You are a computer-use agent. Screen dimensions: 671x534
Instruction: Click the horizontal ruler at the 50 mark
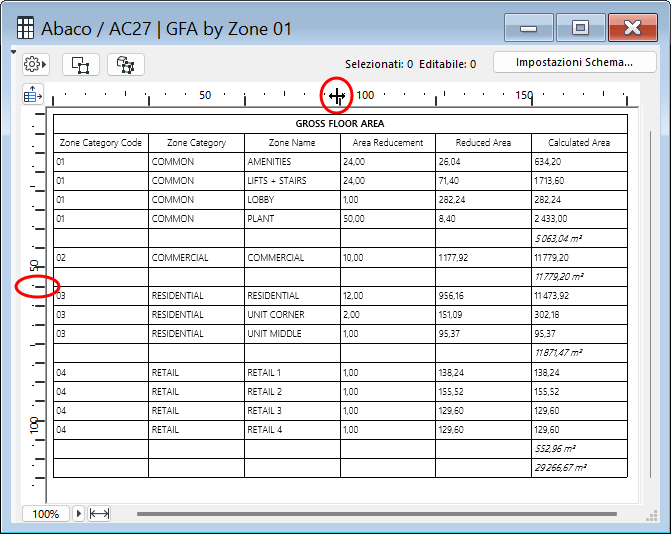point(205,95)
